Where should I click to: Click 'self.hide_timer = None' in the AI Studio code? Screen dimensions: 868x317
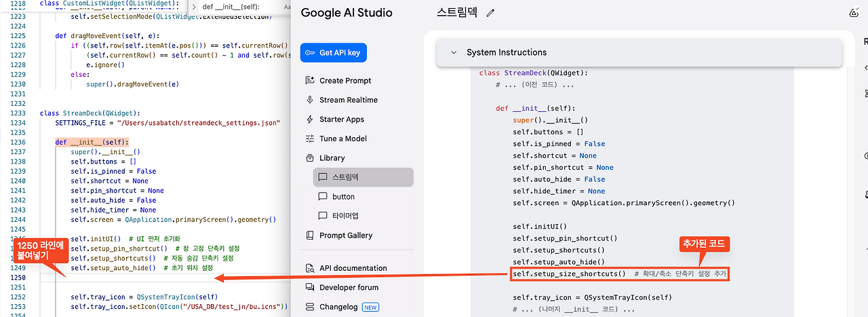click(559, 191)
